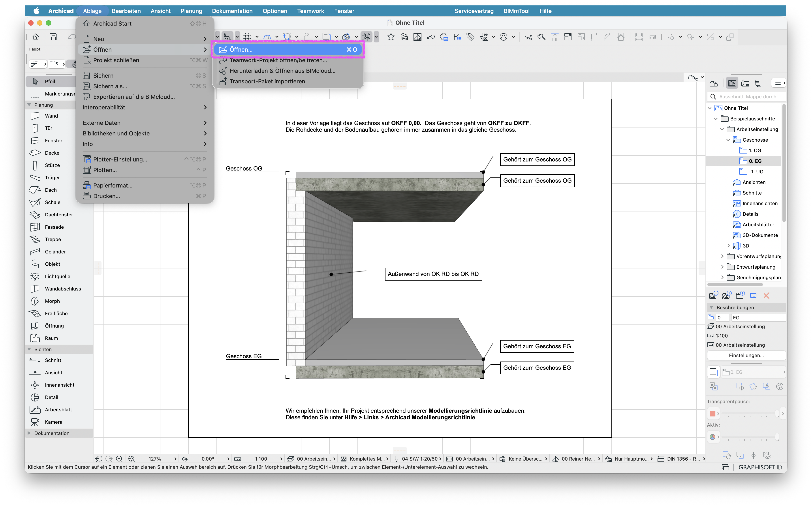Image resolution: width=812 pixels, height=506 pixels.
Task: Open the Interoperabilität submenu
Action: coord(145,107)
